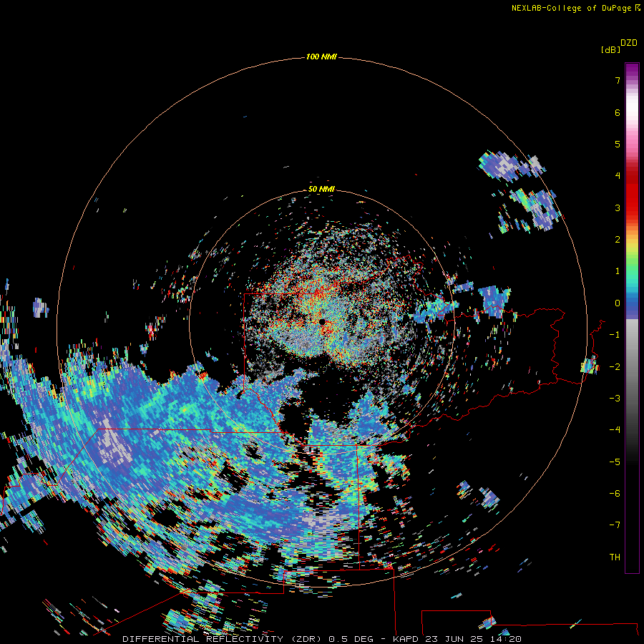The image size is (644, 644).
Task: Click the 6 dB scale label
Action: [x=618, y=112]
